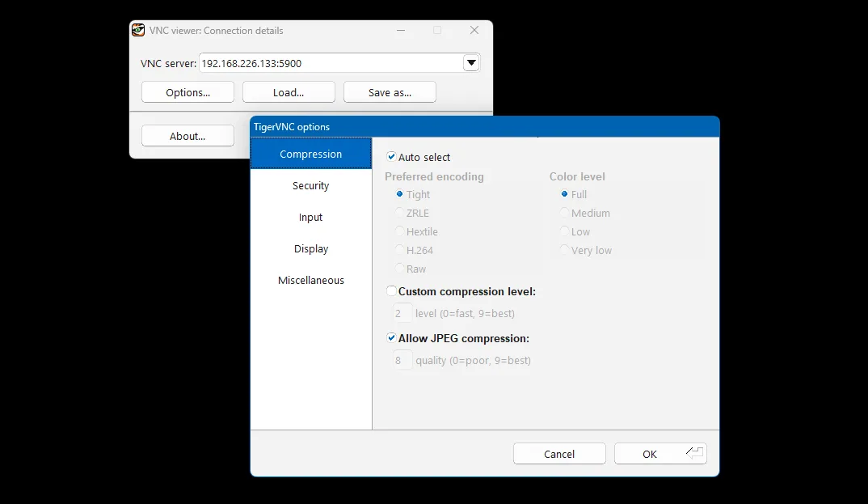Choose Low color level
The image size is (868, 504).
(x=564, y=231)
